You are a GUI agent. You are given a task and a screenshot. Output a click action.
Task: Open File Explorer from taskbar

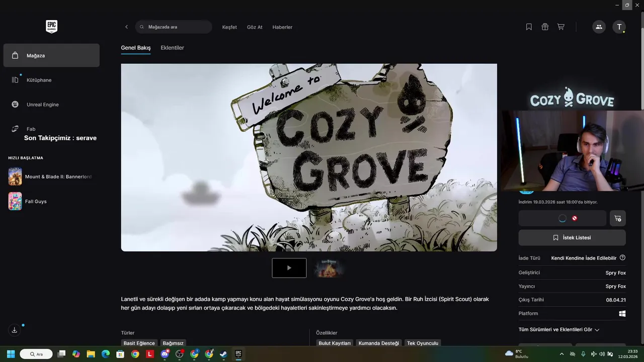tap(91, 354)
